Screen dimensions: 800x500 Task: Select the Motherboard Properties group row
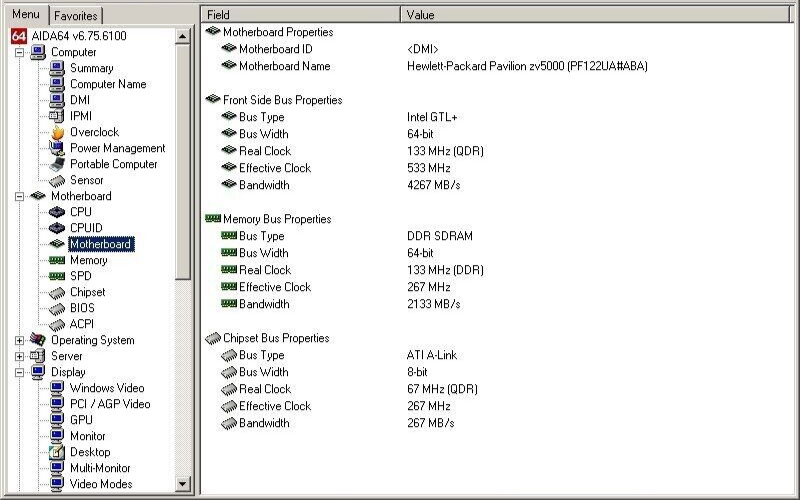coord(278,32)
